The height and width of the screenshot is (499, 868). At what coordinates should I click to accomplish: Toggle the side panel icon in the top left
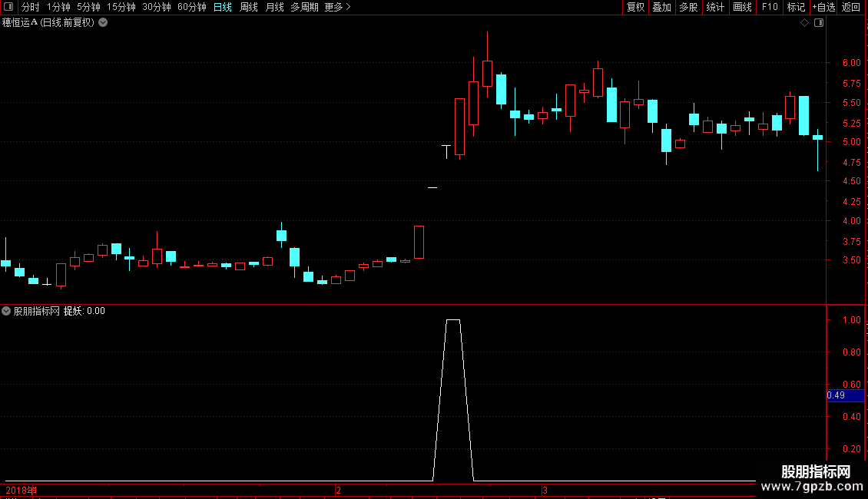tap(8, 7)
